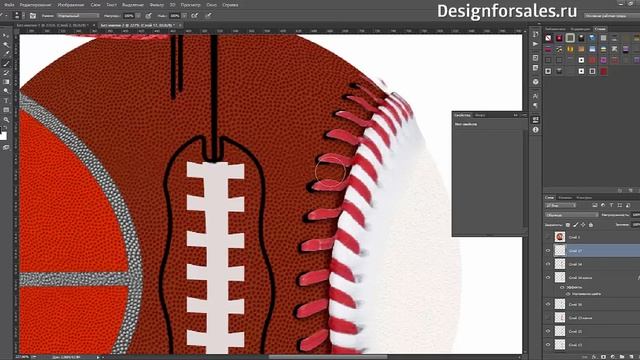
Task: Enable airbrush mode in options bar
Action: pyautogui.click(x=195, y=16)
